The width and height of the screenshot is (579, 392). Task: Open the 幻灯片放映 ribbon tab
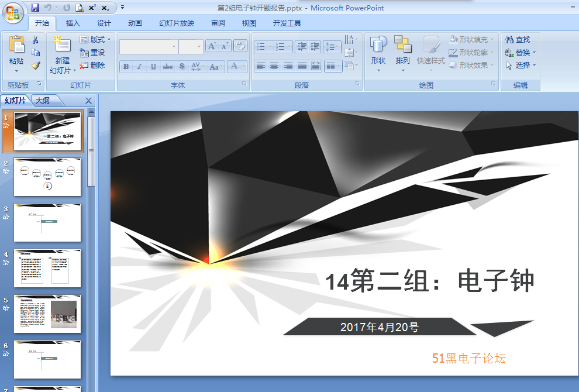[177, 23]
